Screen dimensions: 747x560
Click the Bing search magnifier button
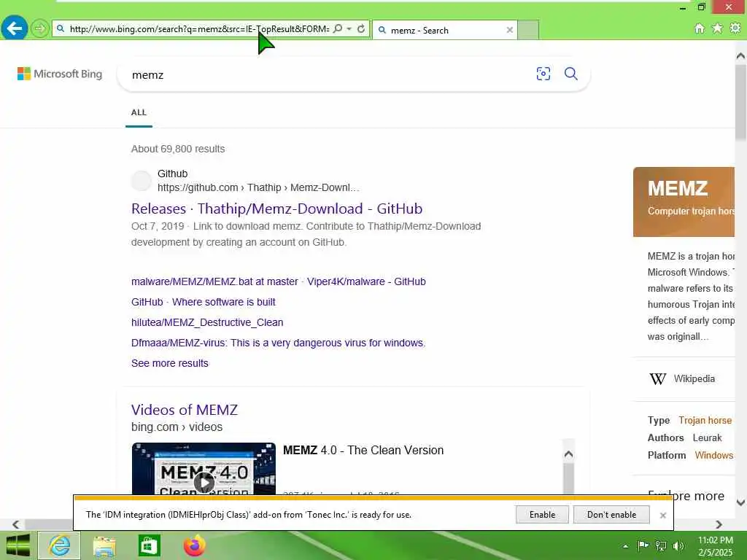(x=570, y=74)
